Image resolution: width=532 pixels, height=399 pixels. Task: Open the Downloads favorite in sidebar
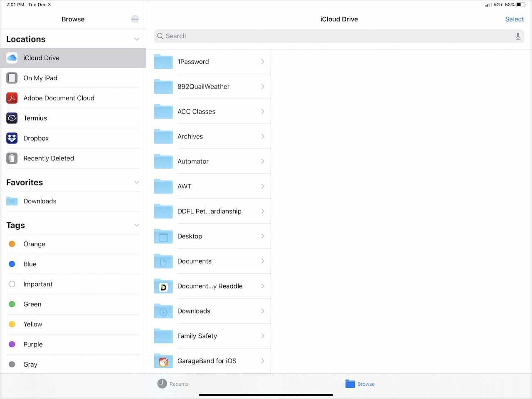[40, 201]
